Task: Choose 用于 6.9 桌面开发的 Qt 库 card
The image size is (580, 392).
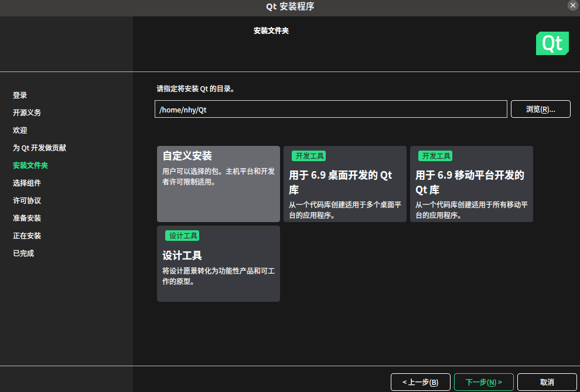Action: click(x=344, y=184)
